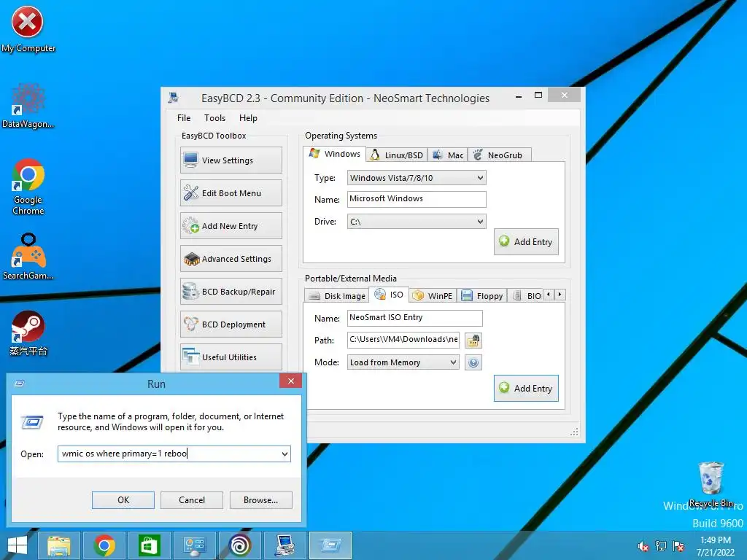Open BCD Deployment section
Screen dimensions: 747x560
pos(231,324)
